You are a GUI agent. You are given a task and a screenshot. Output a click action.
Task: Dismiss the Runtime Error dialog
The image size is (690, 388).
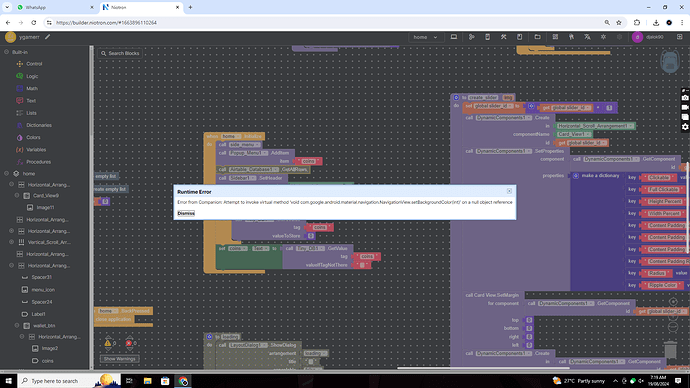186,213
